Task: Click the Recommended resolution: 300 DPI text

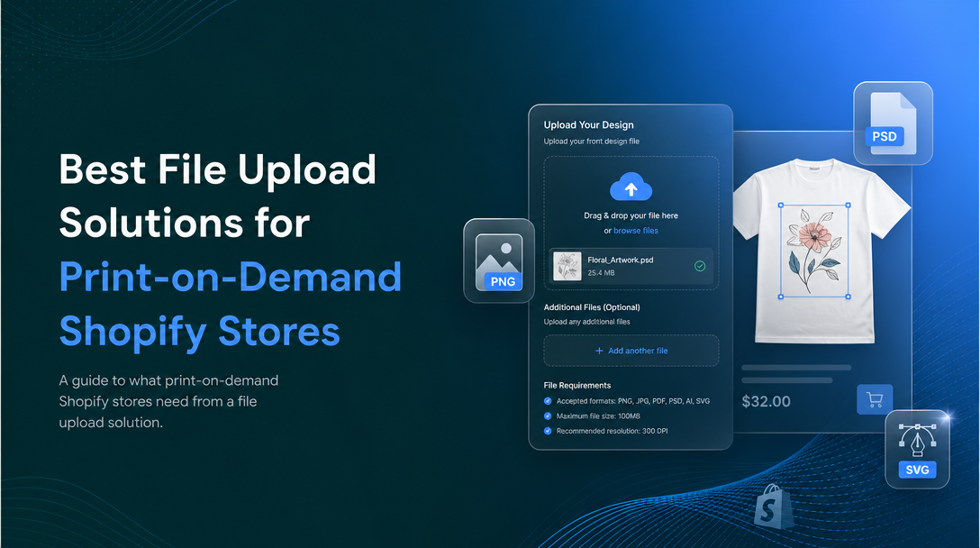Action: (x=612, y=431)
